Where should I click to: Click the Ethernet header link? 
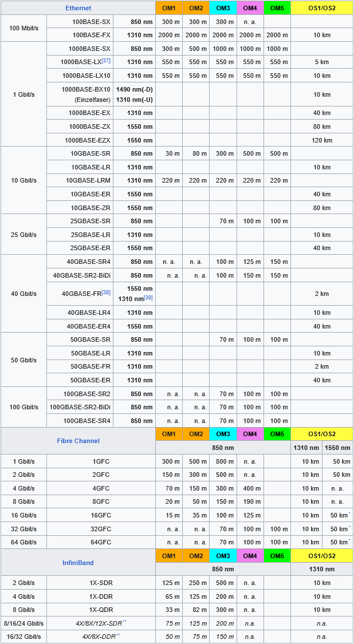[x=78, y=8]
